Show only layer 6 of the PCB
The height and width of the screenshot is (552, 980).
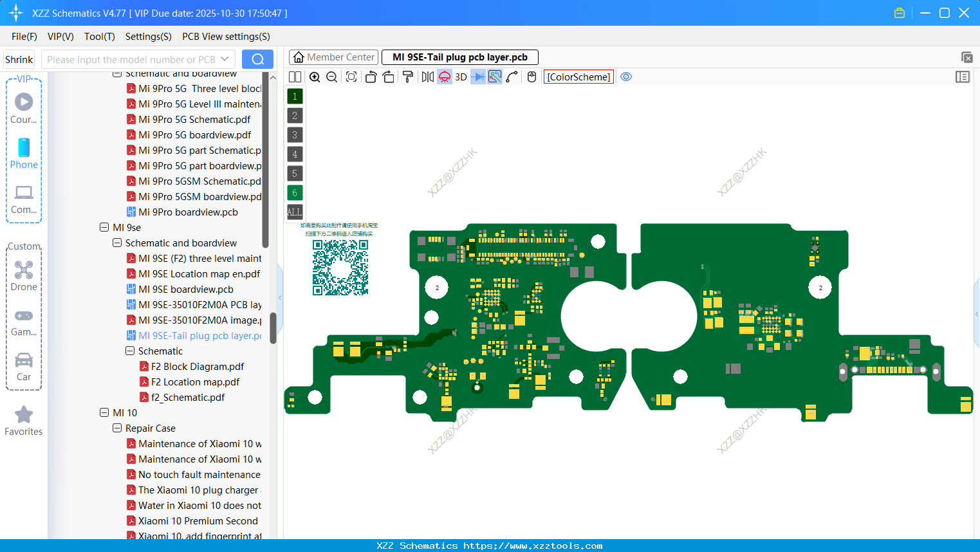click(294, 192)
